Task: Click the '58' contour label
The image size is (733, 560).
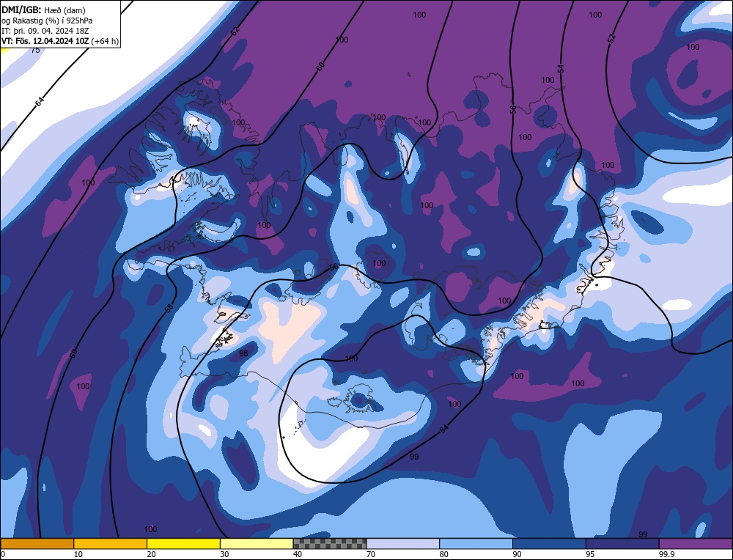Action: [x=169, y=308]
